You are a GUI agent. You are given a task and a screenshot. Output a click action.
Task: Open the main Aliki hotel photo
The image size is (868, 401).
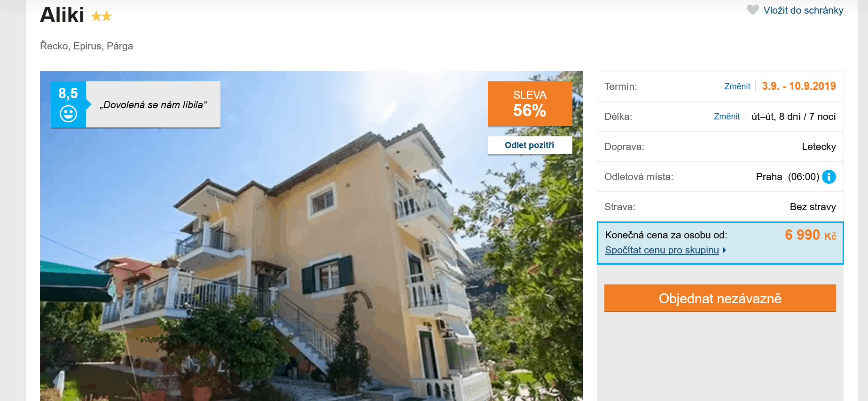[311, 236]
